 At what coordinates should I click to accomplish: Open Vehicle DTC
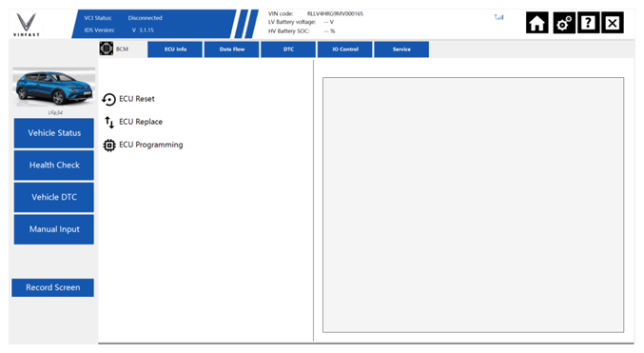tap(54, 197)
